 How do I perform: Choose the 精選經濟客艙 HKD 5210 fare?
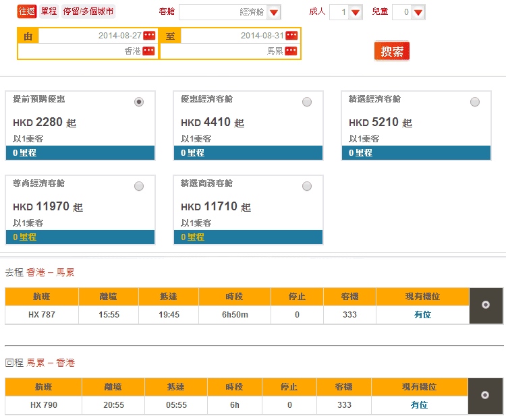point(475,102)
